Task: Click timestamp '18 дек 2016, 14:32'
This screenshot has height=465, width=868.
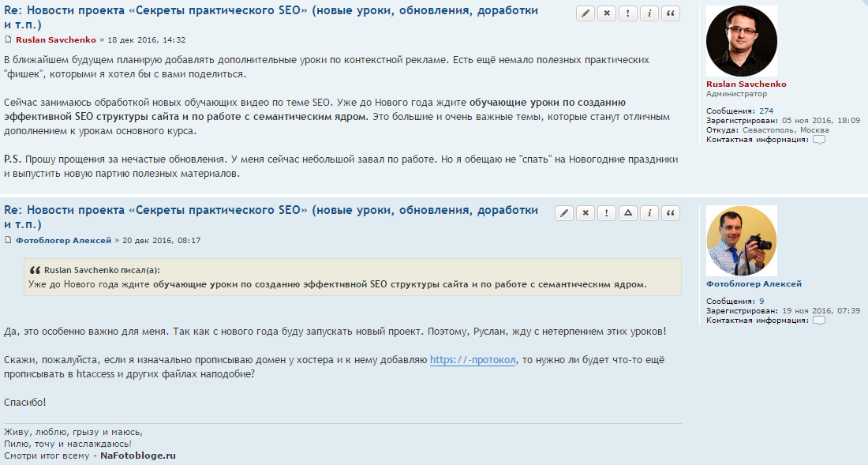Action: [146, 39]
